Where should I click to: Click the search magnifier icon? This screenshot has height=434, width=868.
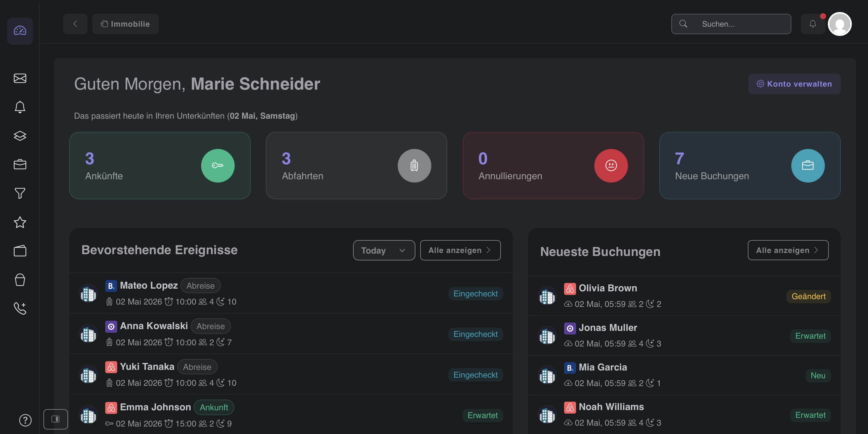tap(683, 24)
